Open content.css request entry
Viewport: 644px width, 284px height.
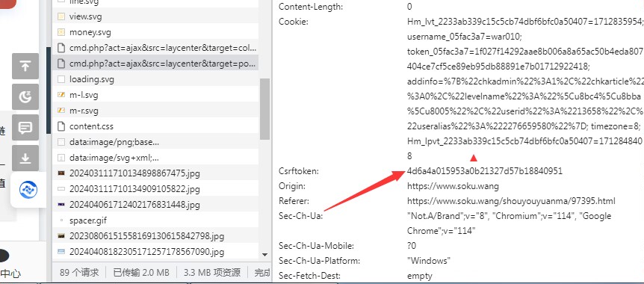pyautogui.click(x=155, y=126)
